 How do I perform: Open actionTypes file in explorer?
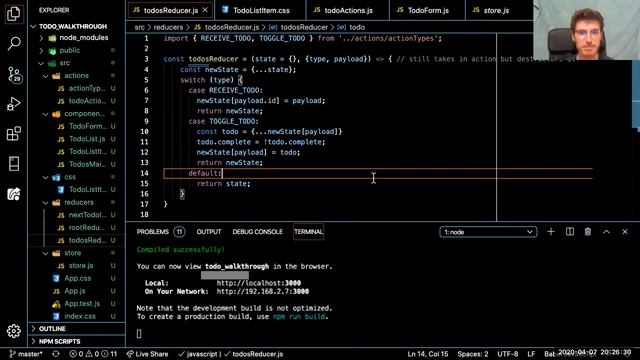click(x=77, y=89)
